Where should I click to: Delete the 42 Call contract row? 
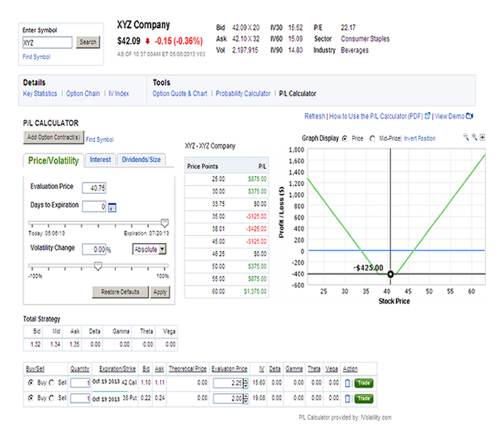click(348, 383)
